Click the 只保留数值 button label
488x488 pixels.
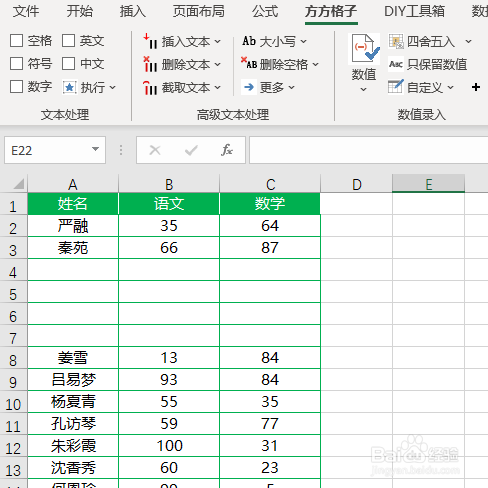437,64
